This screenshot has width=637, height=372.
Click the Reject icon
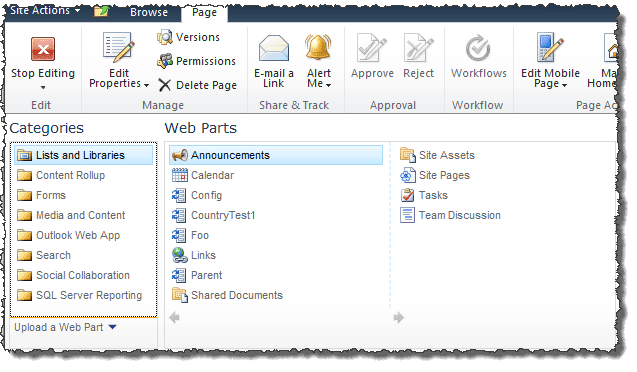418,48
